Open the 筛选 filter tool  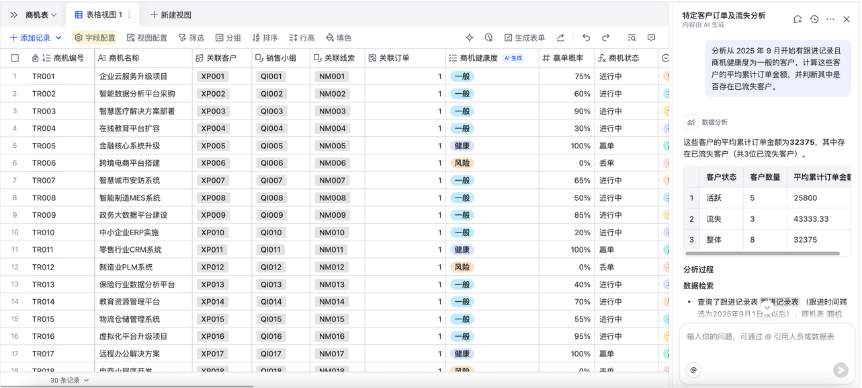pos(191,38)
